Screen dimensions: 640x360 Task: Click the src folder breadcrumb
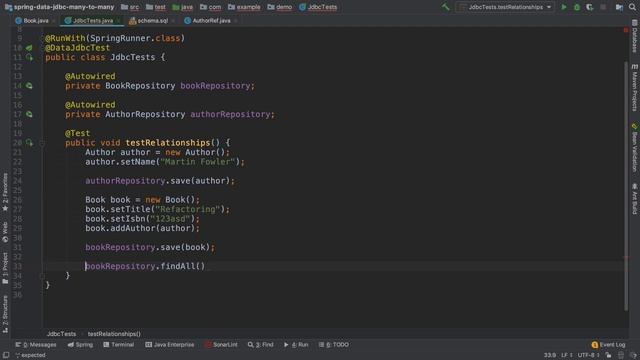(x=130, y=7)
